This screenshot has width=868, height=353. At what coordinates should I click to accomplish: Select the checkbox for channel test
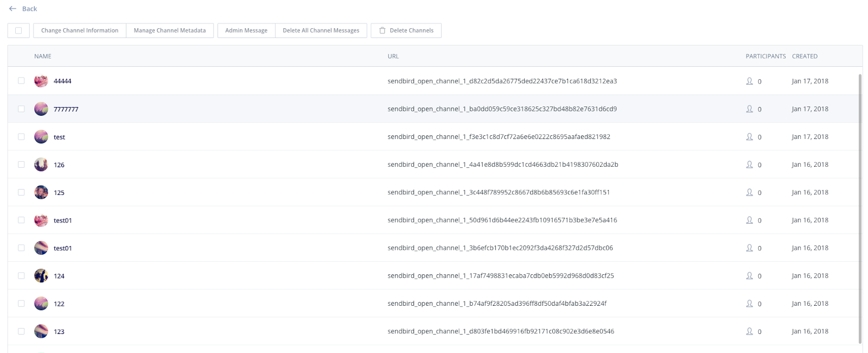[21, 137]
